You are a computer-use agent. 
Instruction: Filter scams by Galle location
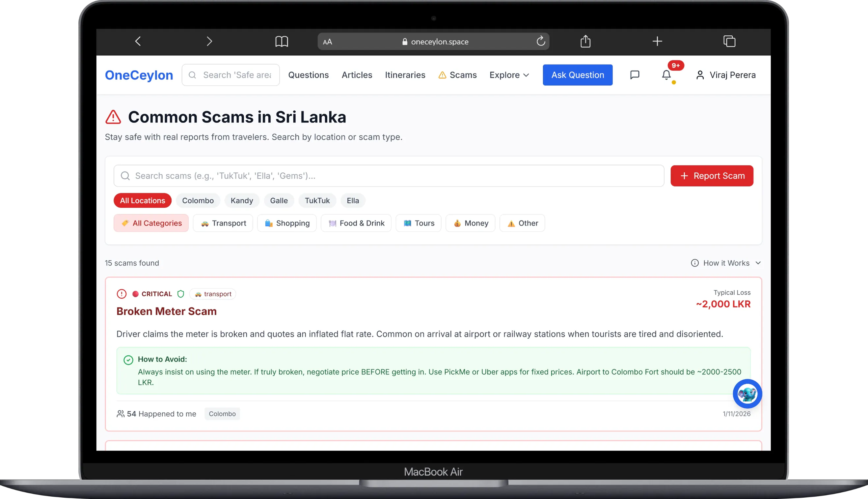tap(279, 200)
